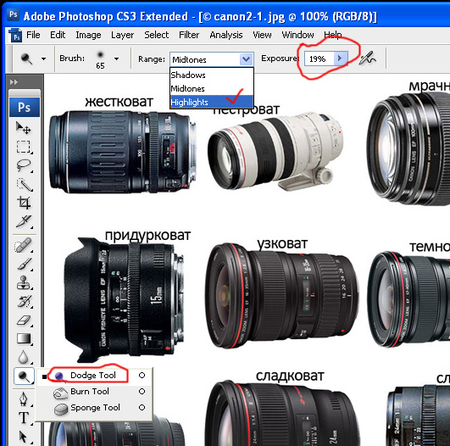Open the Analysis menu
450x446 pixels.
[x=226, y=35]
